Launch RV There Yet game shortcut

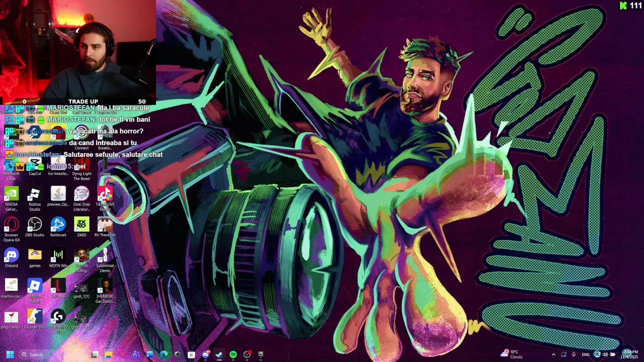105,227
